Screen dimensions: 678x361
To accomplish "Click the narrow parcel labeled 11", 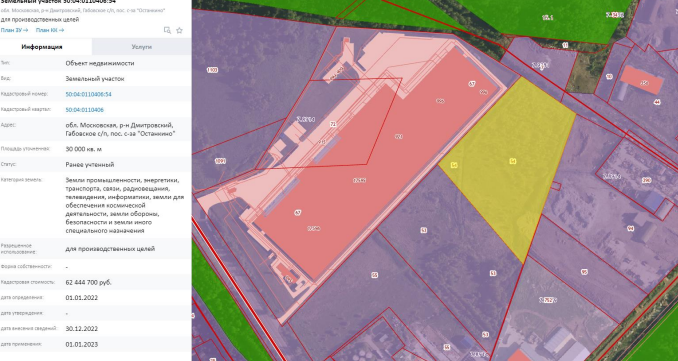I will point(565,45).
